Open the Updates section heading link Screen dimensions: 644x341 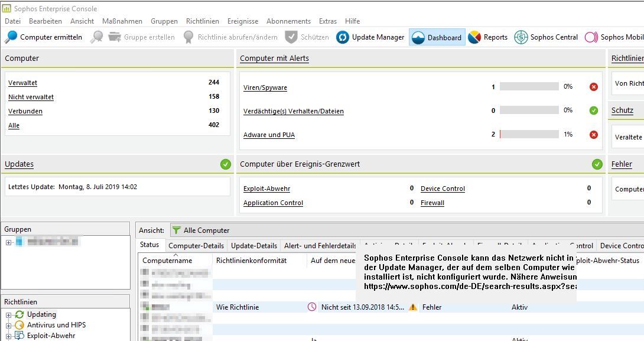coord(19,164)
